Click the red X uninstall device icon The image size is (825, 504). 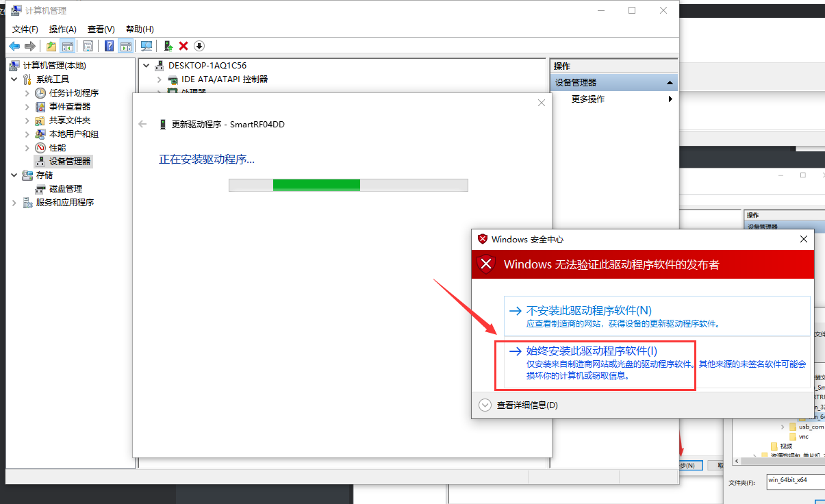tap(183, 46)
